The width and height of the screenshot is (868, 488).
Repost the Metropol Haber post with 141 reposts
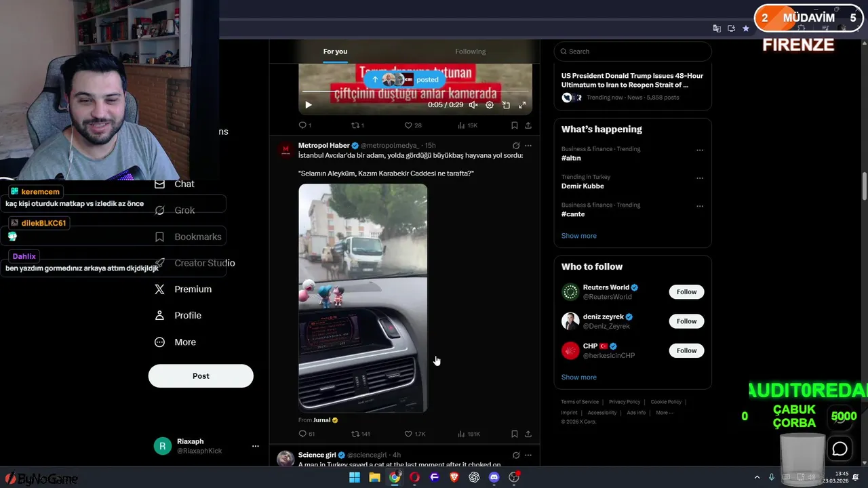click(360, 434)
